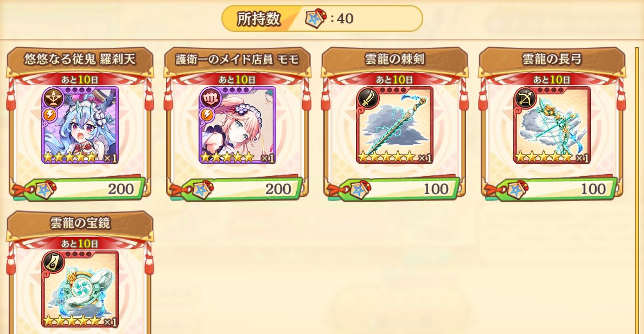Click the lightning attribute icon on モモ card
The width and height of the screenshot is (644, 334).
click(x=207, y=115)
